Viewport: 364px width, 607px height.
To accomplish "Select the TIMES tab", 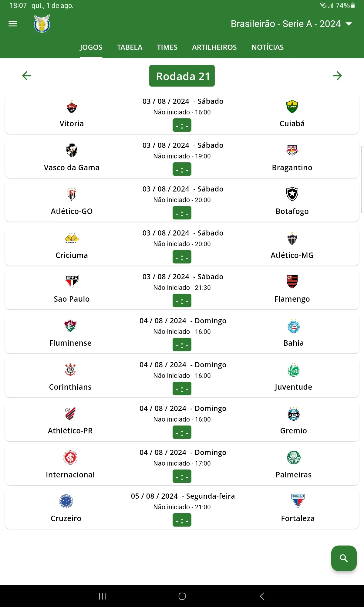I will click(167, 47).
